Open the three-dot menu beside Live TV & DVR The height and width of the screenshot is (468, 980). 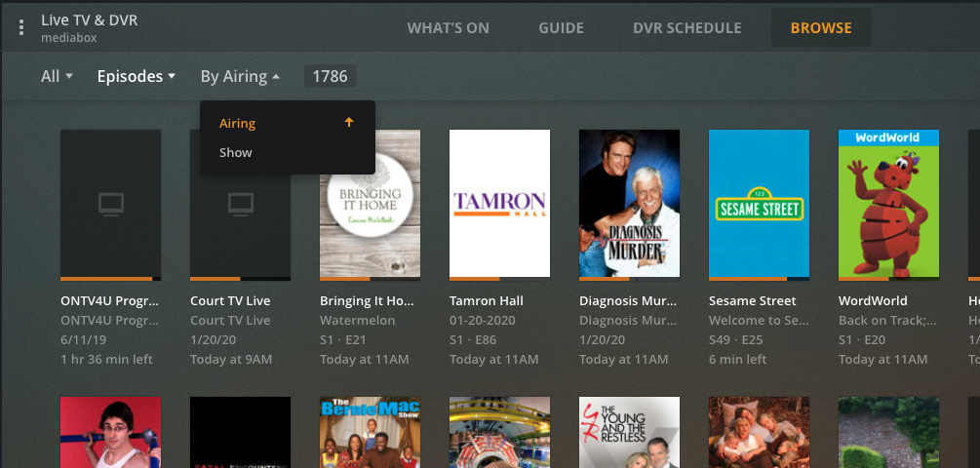click(x=21, y=27)
